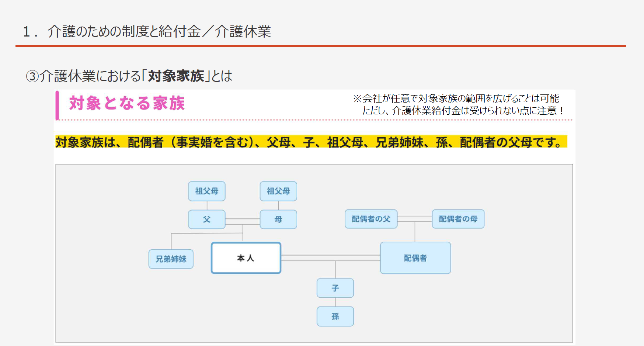Click the note starting with ※会社が任意で
Image resolution: width=644 pixels, height=346 pixels.
tap(456, 98)
